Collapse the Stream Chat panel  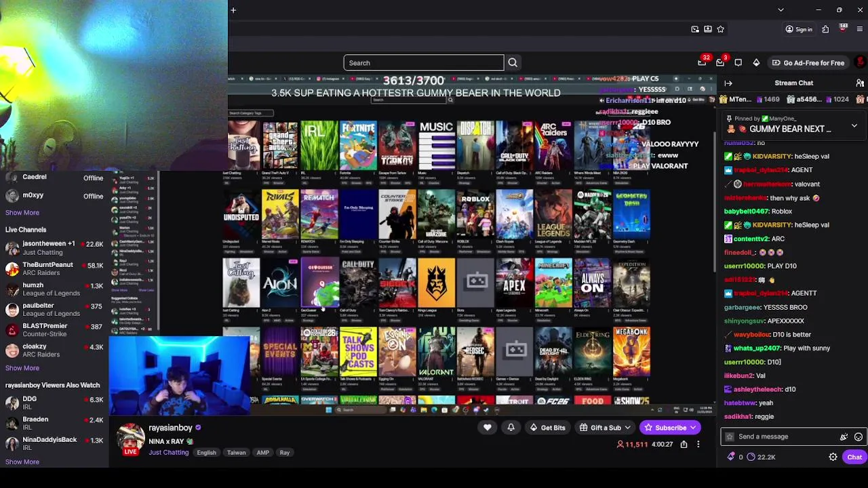(x=728, y=83)
